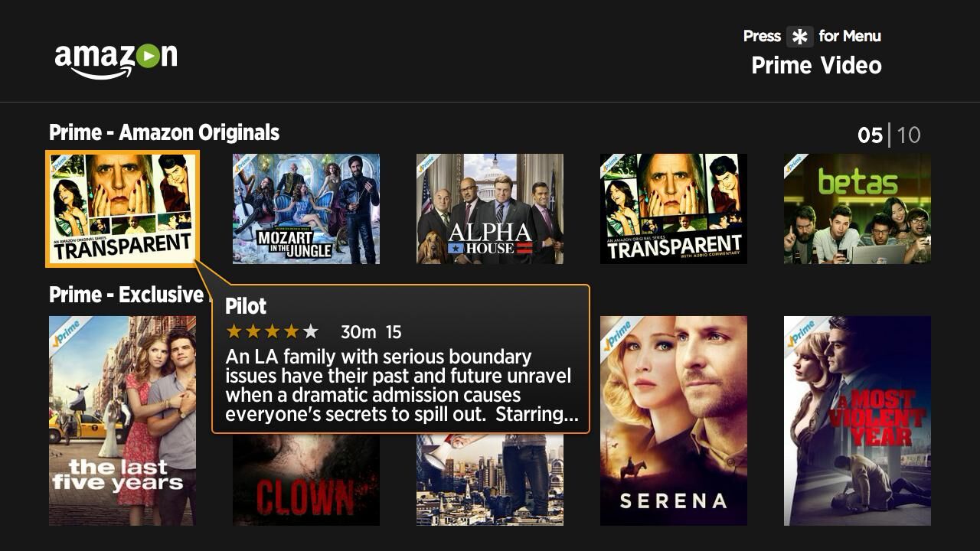The height and width of the screenshot is (551, 980).
Task: Select The Last Five Years movie
Action: tap(122, 421)
